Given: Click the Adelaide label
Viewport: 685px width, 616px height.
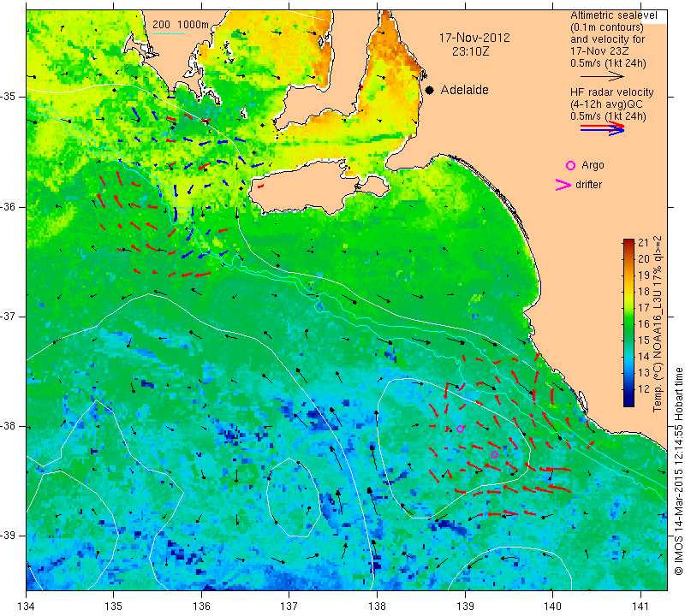Looking at the screenshot, I should (x=464, y=90).
